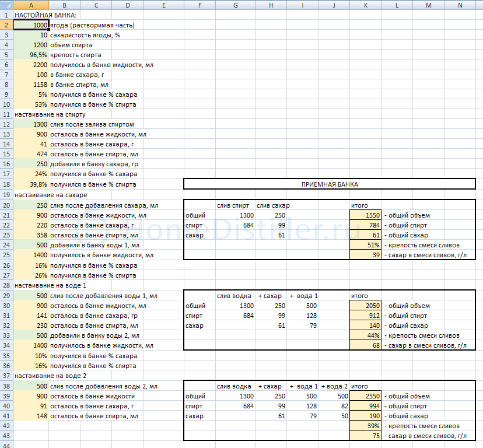Select row 43 header
The width and height of the screenshot is (483, 448).
[x=6, y=436]
